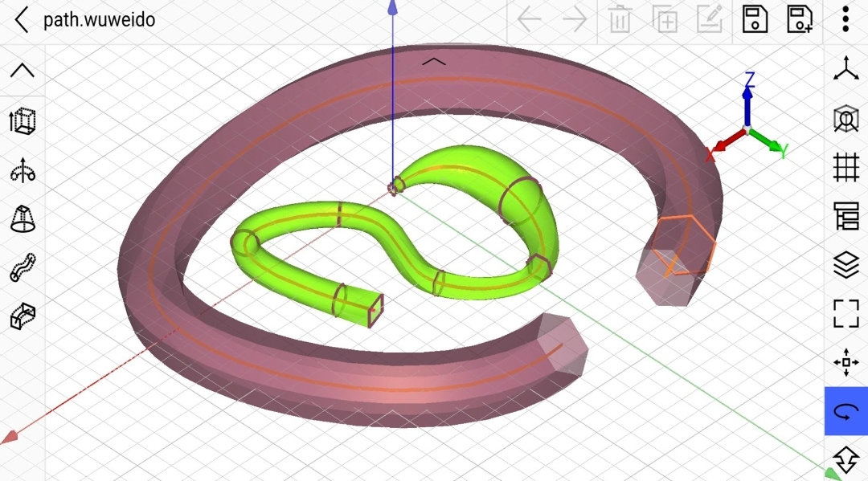Screen dimensions: 868x481
Task: Select the Loft tool
Action: pyautogui.click(x=23, y=219)
